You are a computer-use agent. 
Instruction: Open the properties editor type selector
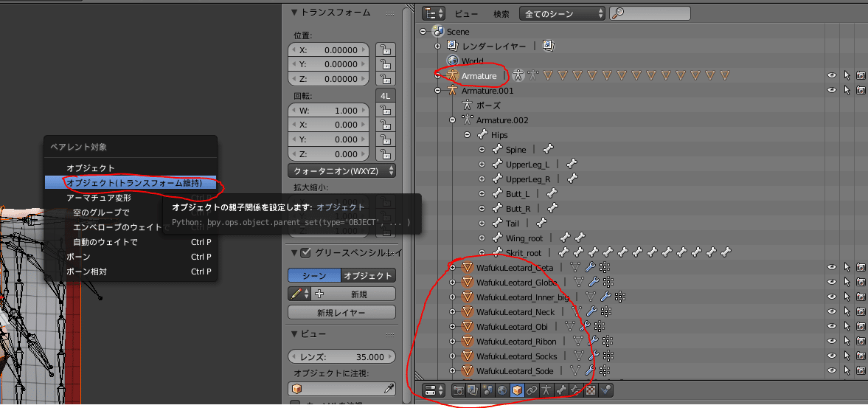(433, 390)
